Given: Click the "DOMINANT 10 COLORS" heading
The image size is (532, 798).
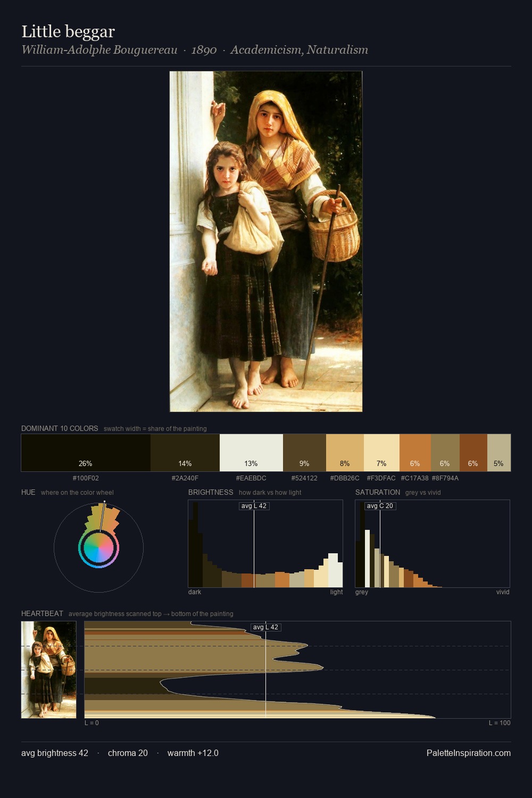Looking at the screenshot, I should tap(60, 428).
